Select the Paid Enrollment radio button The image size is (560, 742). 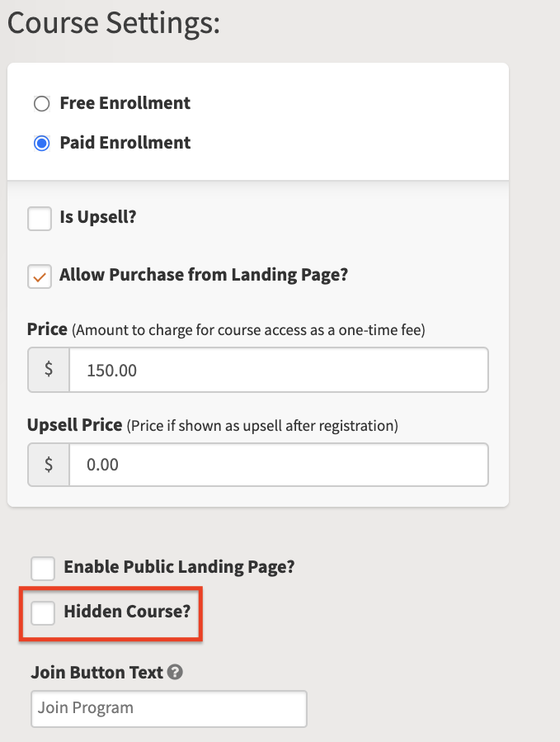click(x=41, y=143)
